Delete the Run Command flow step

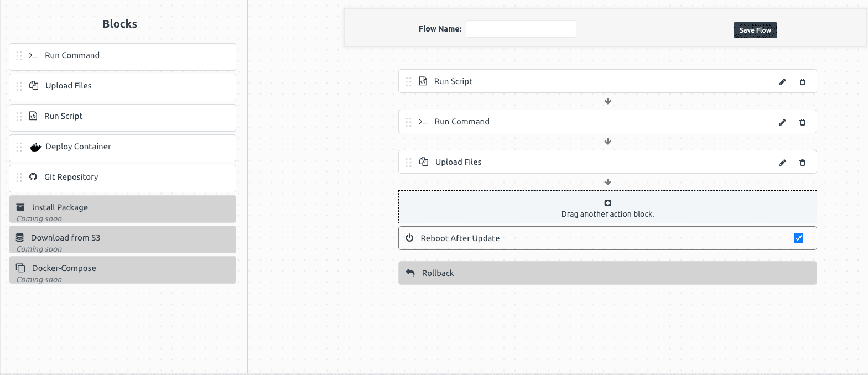(x=802, y=122)
